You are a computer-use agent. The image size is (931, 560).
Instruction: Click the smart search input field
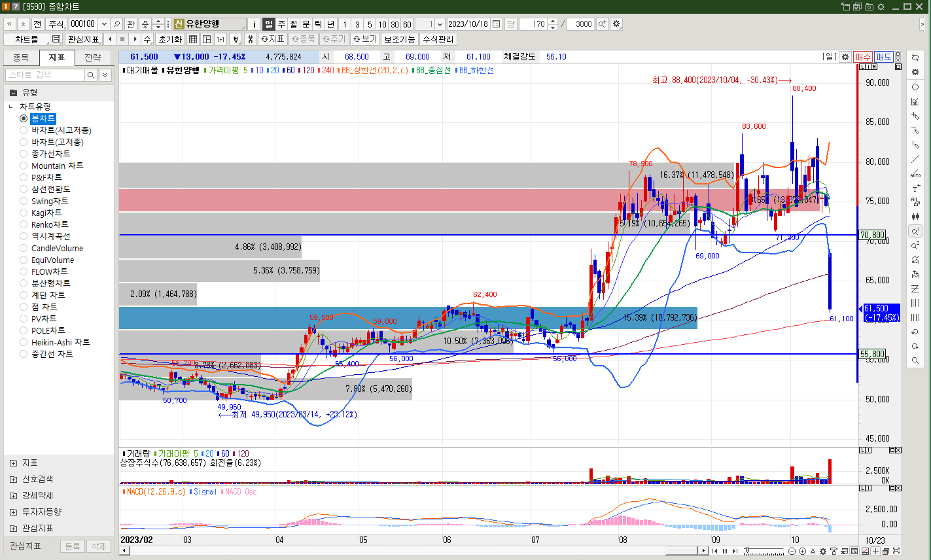pos(45,75)
